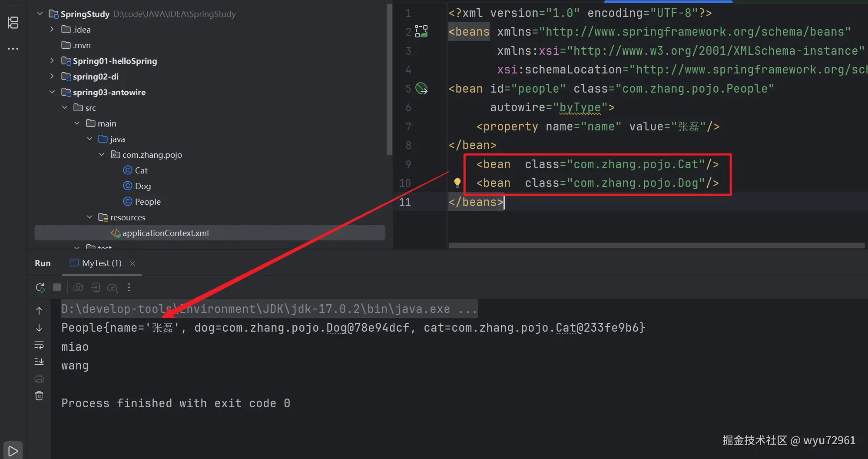This screenshot has width=868, height=459.
Task: Collapse the java folder
Action: point(89,139)
